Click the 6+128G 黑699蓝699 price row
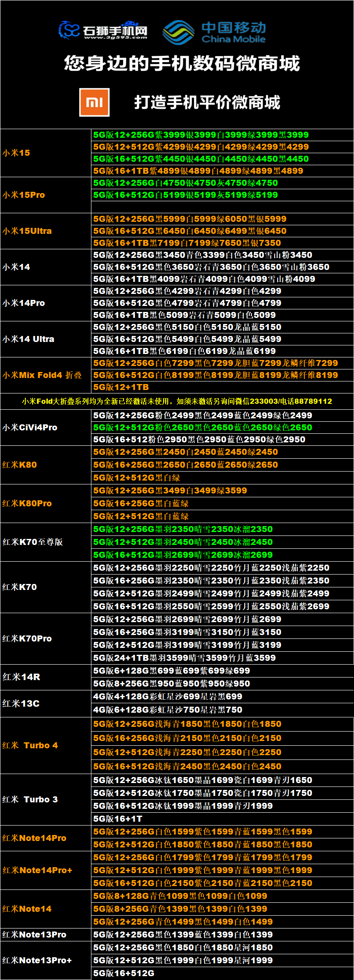Image resolution: width=354 pixels, height=980 pixels. [223, 671]
